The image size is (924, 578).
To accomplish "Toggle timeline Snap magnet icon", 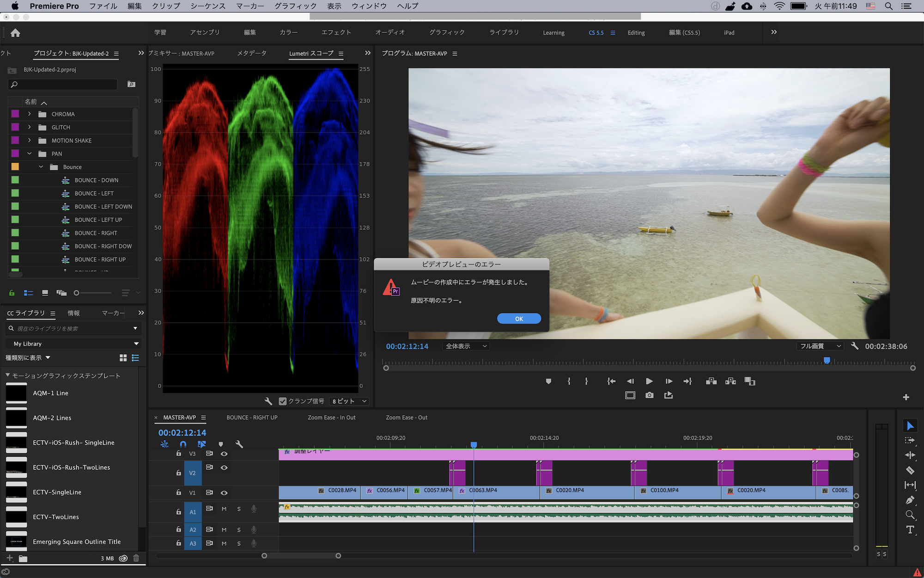I will pyautogui.click(x=183, y=444).
